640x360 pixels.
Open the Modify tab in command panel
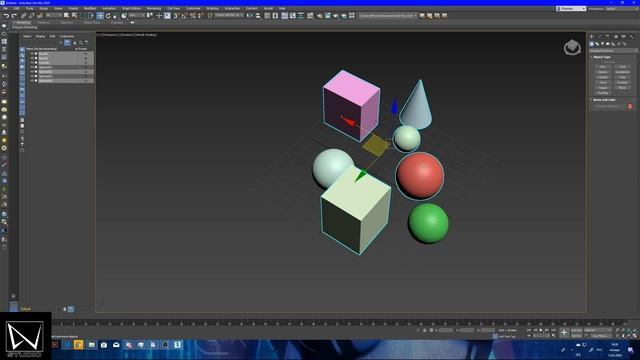(x=599, y=37)
